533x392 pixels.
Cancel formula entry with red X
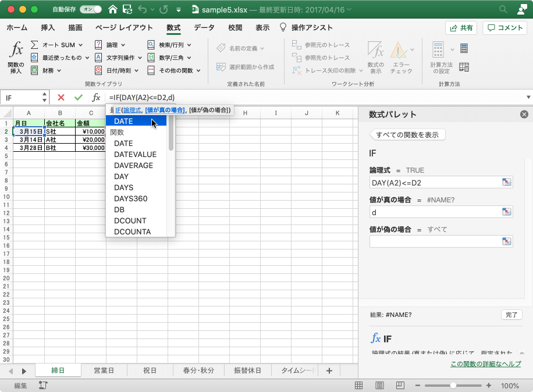(x=61, y=98)
